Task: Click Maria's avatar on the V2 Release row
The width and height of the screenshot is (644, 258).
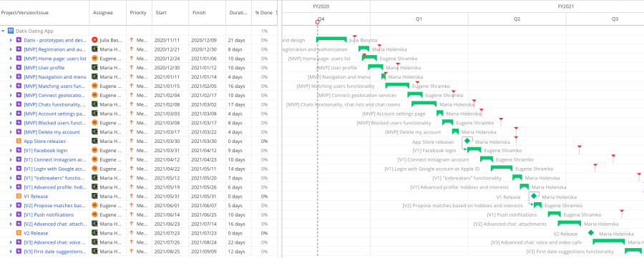Action: [94, 233]
